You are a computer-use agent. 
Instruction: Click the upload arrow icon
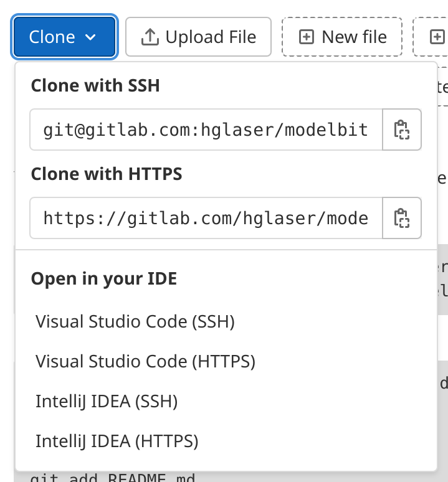tap(150, 37)
